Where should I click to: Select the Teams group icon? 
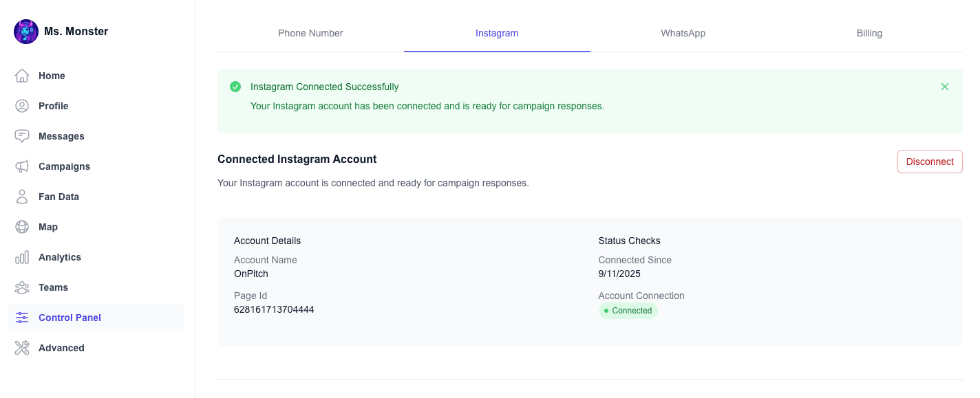pos(22,287)
